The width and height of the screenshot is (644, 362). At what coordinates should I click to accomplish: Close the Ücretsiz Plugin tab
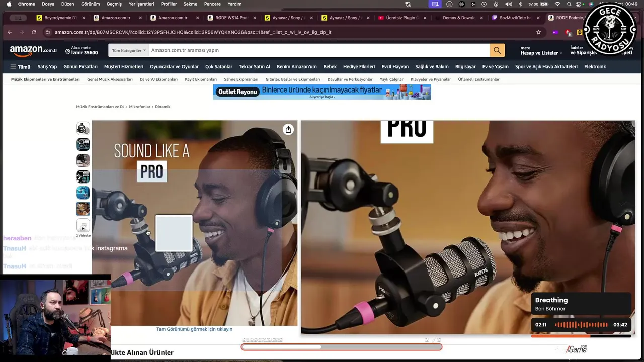click(x=425, y=18)
